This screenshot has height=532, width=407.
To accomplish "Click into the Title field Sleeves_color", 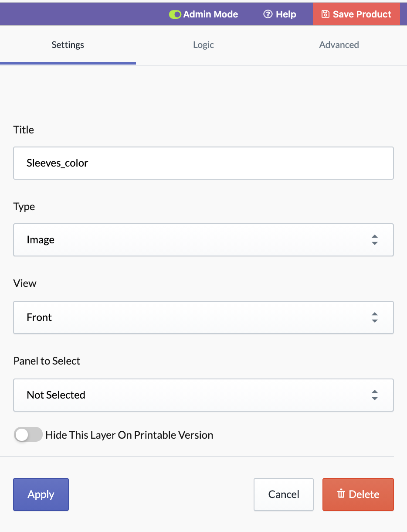I will click(203, 163).
